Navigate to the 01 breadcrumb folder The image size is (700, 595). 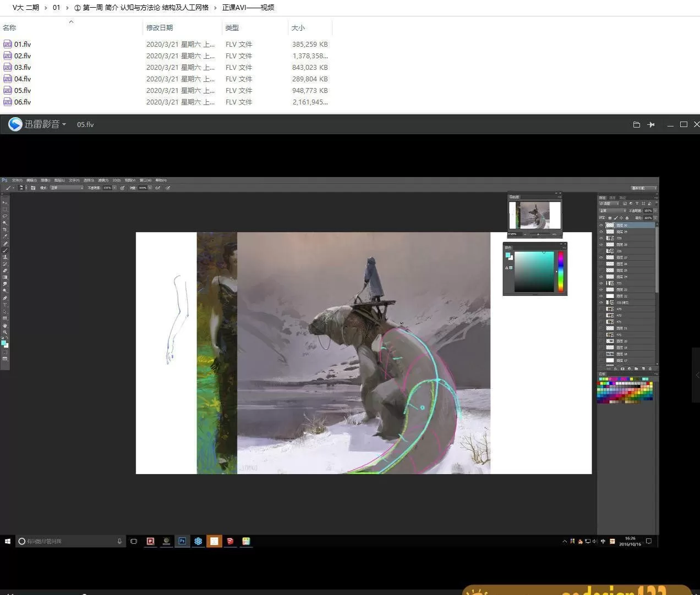(56, 7)
